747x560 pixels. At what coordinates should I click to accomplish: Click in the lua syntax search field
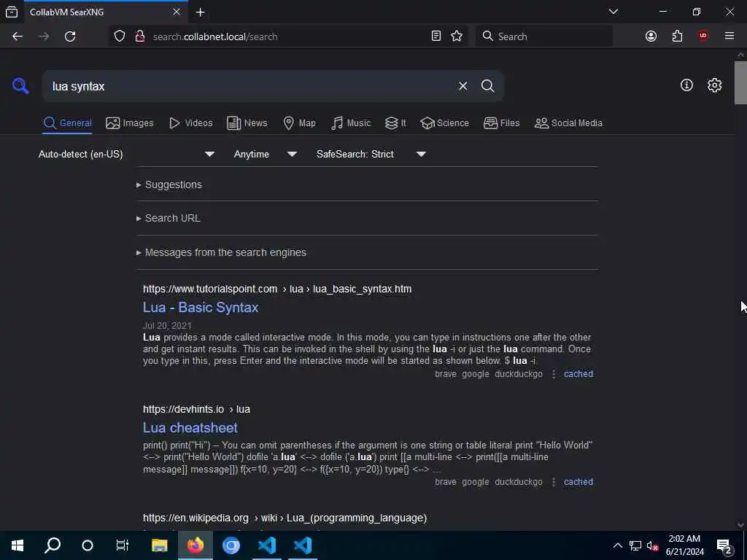248,86
